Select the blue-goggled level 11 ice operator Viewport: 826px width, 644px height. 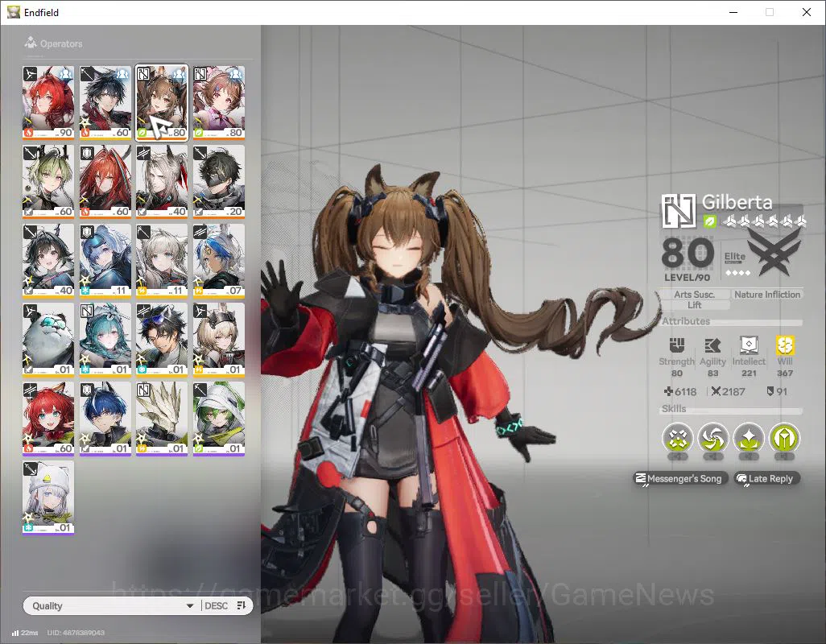click(x=105, y=260)
